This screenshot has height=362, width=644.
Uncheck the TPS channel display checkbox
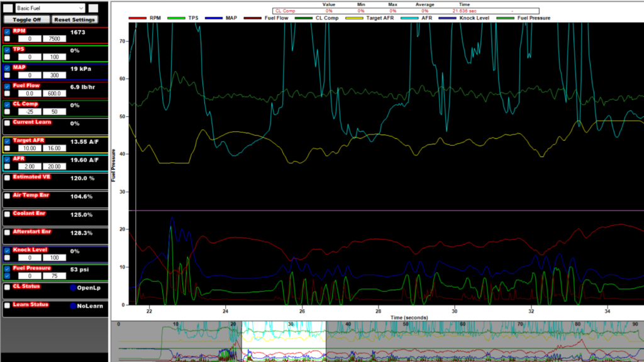7,50
